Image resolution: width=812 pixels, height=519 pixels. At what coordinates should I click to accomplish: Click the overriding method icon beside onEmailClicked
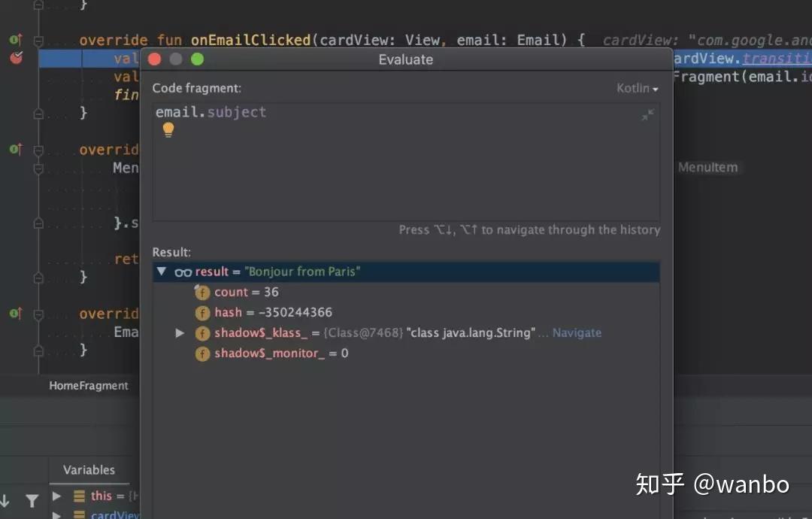point(14,40)
